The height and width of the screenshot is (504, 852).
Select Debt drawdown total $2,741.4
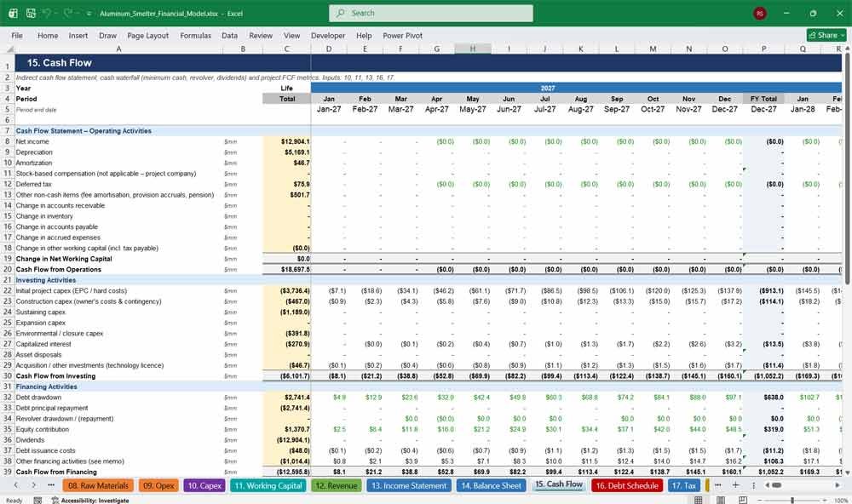coord(286,397)
